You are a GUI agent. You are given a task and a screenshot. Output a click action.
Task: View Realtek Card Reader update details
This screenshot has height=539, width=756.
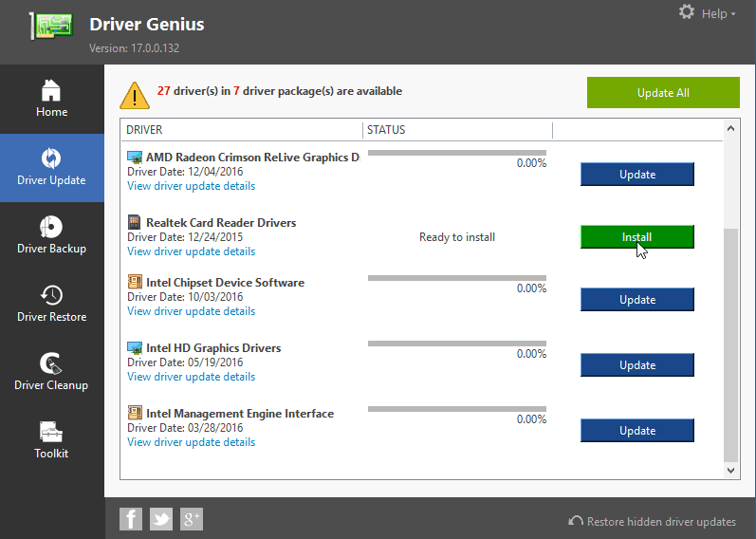[x=191, y=251]
